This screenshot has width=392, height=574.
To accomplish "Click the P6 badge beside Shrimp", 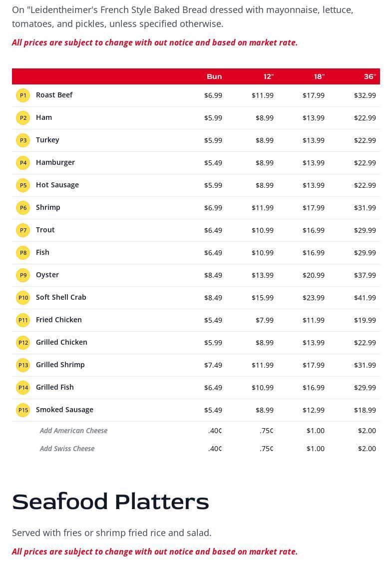I will pos(23,208).
